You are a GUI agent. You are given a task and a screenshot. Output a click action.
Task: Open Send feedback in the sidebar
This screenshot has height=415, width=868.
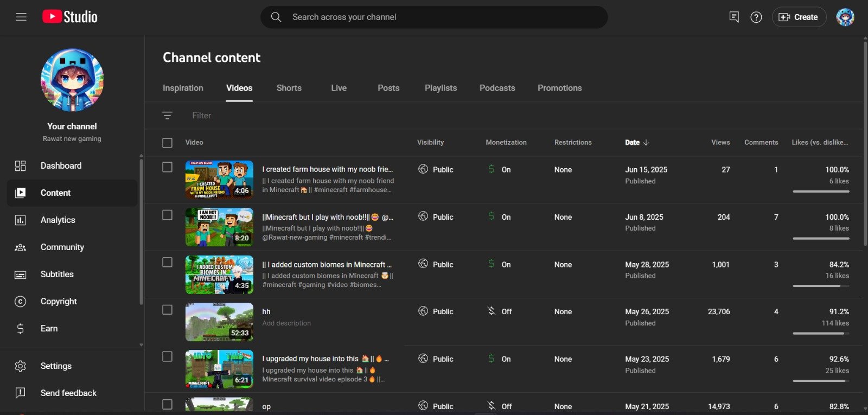pos(68,393)
